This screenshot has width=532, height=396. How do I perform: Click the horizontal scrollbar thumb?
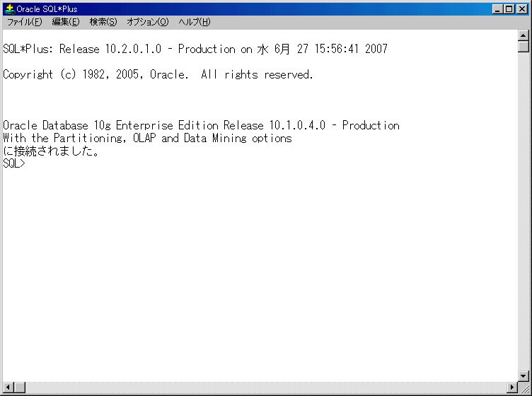click(x=20, y=387)
